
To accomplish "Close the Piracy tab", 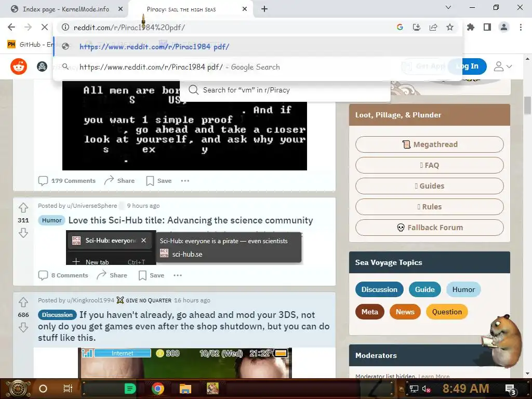I will coord(245,9).
